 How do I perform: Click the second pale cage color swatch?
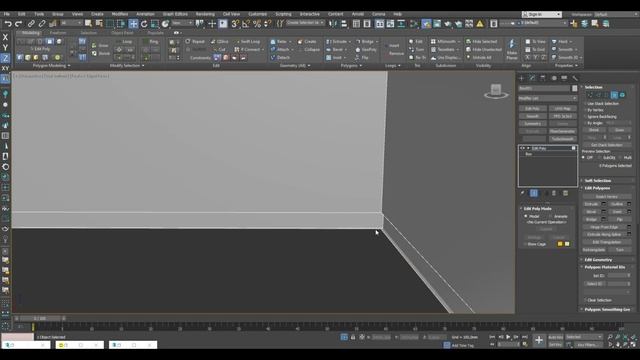567,244
